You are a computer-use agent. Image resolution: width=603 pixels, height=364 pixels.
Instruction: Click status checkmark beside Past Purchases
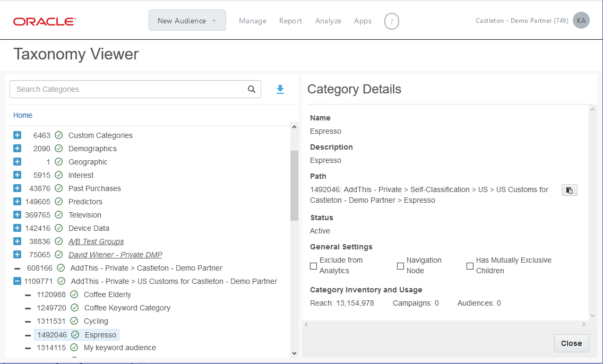point(58,188)
